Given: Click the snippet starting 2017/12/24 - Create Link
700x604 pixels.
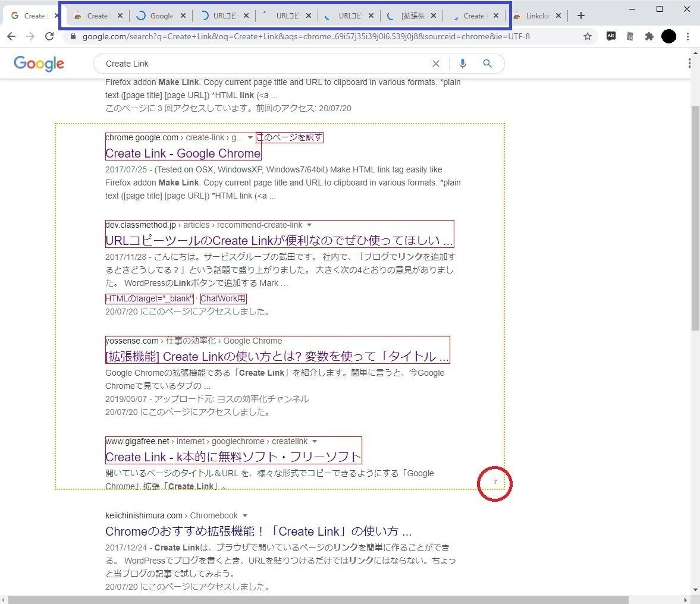Looking at the screenshot, I should (x=280, y=560).
